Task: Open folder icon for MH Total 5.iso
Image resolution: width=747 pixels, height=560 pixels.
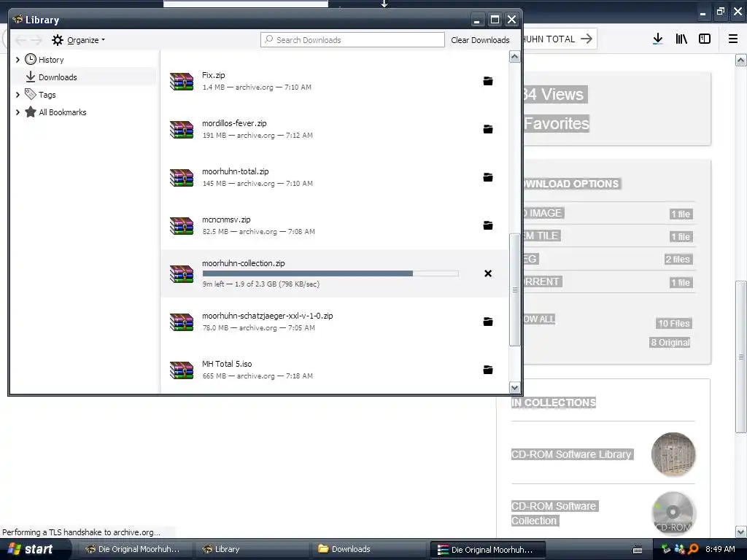Action: coord(488,370)
